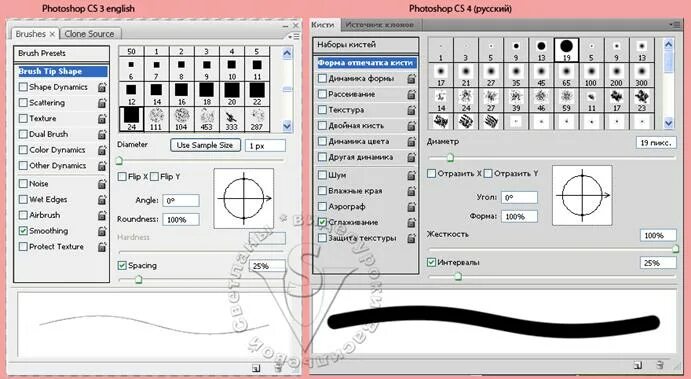
Task: Click lock icon next to Shape Dynamics
Action: [102, 87]
